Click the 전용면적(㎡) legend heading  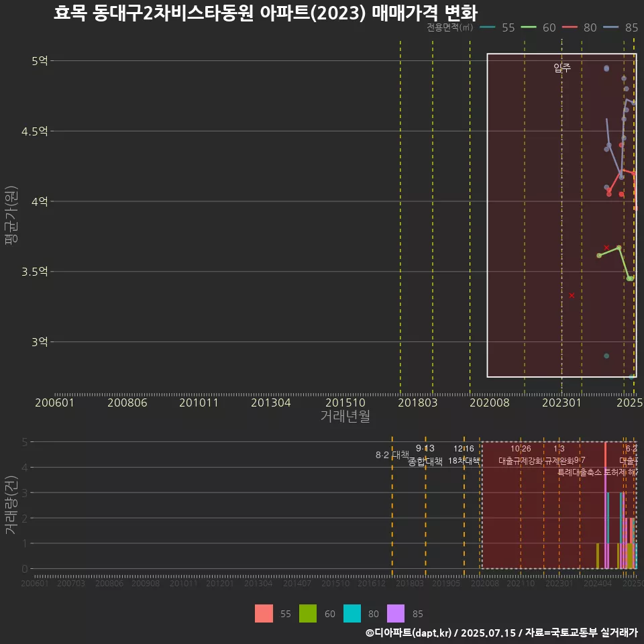(x=449, y=28)
